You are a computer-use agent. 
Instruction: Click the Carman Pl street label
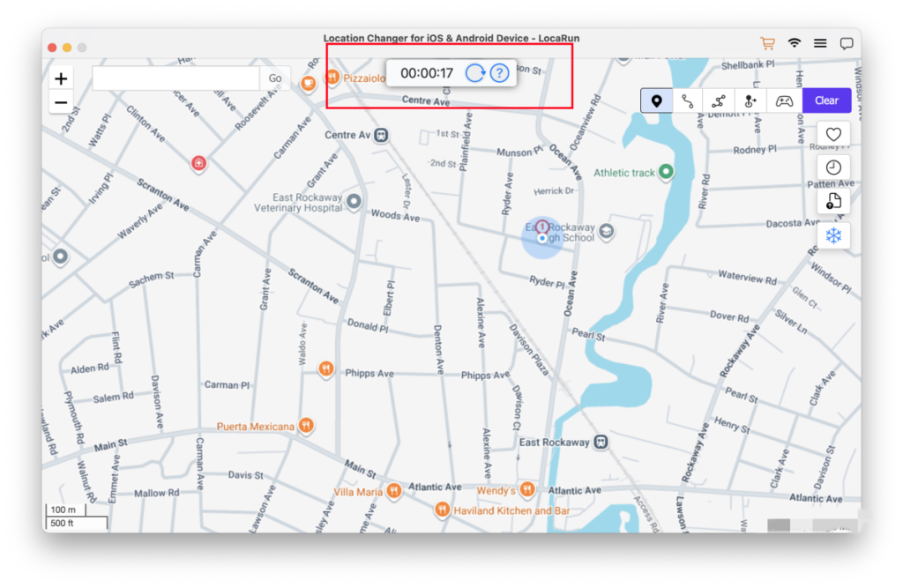click(227, 384)
